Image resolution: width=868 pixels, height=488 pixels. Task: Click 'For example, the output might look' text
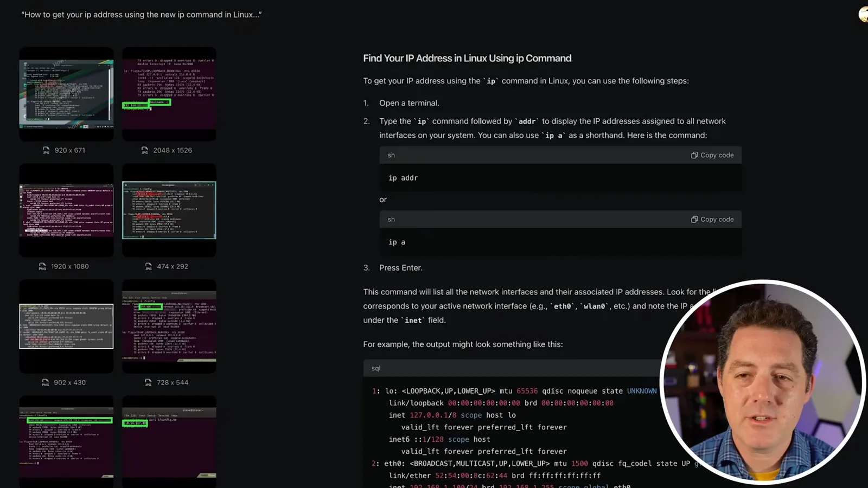[x=463, y=344]
